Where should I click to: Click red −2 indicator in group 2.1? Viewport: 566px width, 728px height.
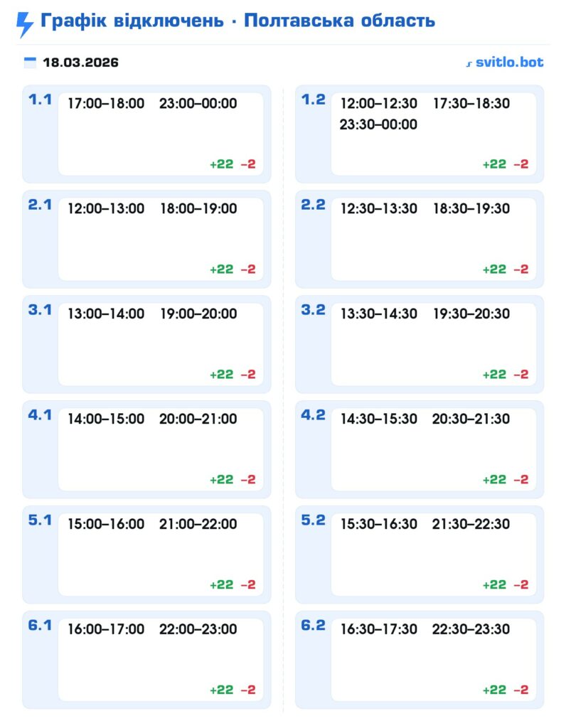tap(248, 269)
